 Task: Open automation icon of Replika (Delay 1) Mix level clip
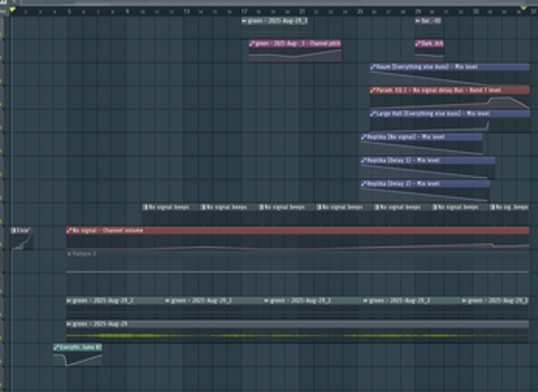pyautogui.click(x=364, y=160)
